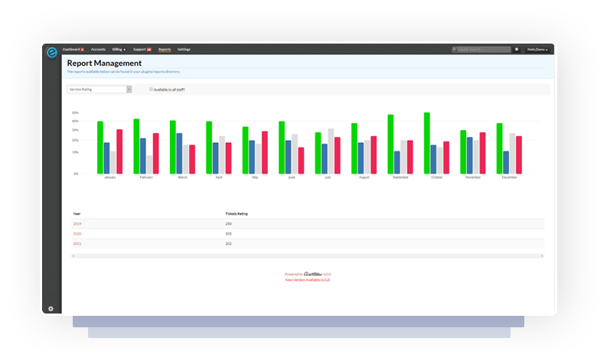Open the sidebar gear settings icon

51,309
